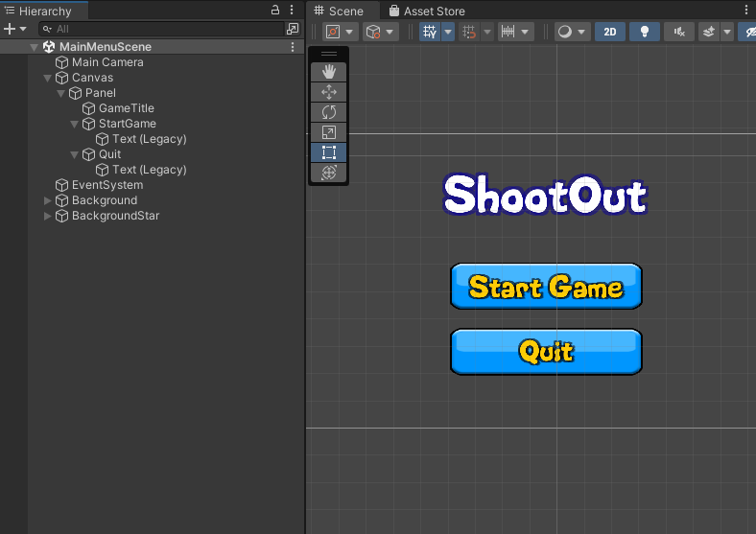Select the Scale tool
756x534 pixels.
pyautogui.click(x=328, y=132)
